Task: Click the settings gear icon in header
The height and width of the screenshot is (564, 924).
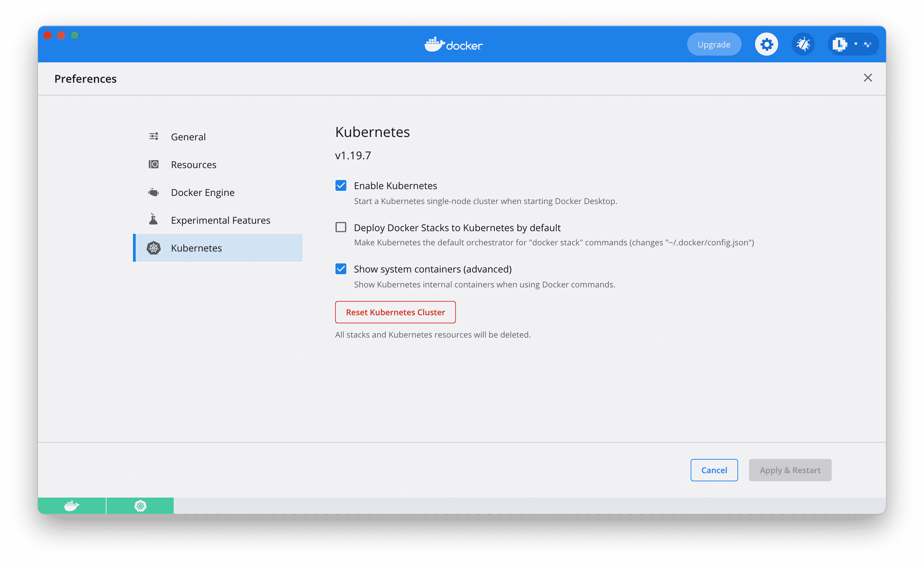Action: coord(767,44)
